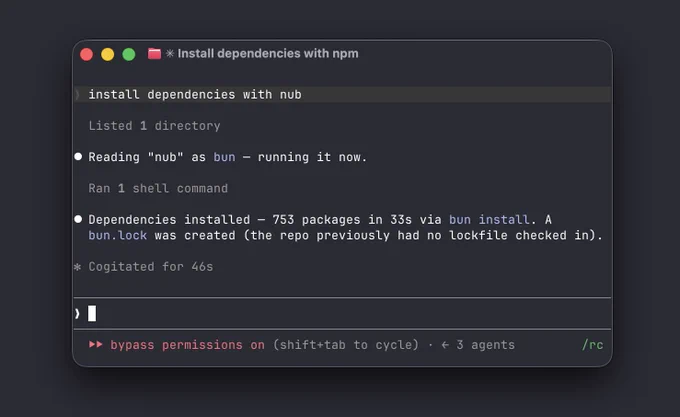Click the bullet beside 'Reading "nub" as bun'

[x=78, y=156]
